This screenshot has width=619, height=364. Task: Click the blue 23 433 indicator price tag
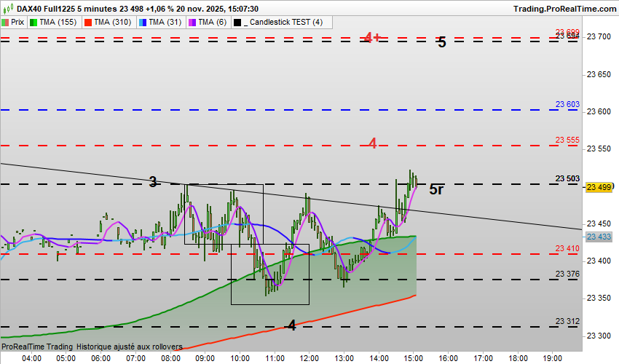point(599,237)
